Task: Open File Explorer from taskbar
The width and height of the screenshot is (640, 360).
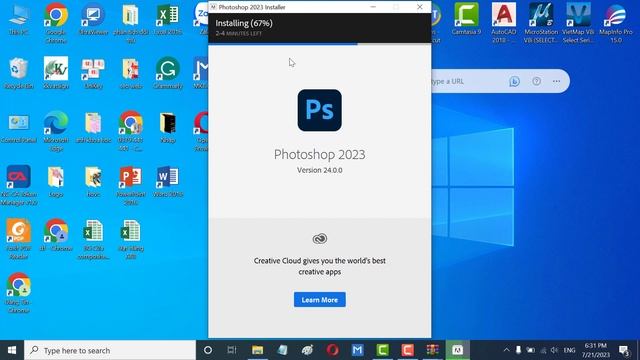Action: pos(258,350)
